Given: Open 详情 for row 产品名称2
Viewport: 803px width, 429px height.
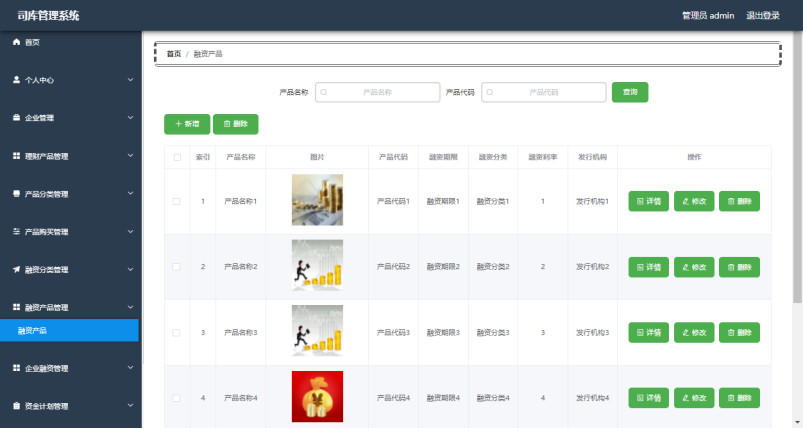Looking at the screenshot, I should [648, 267].
